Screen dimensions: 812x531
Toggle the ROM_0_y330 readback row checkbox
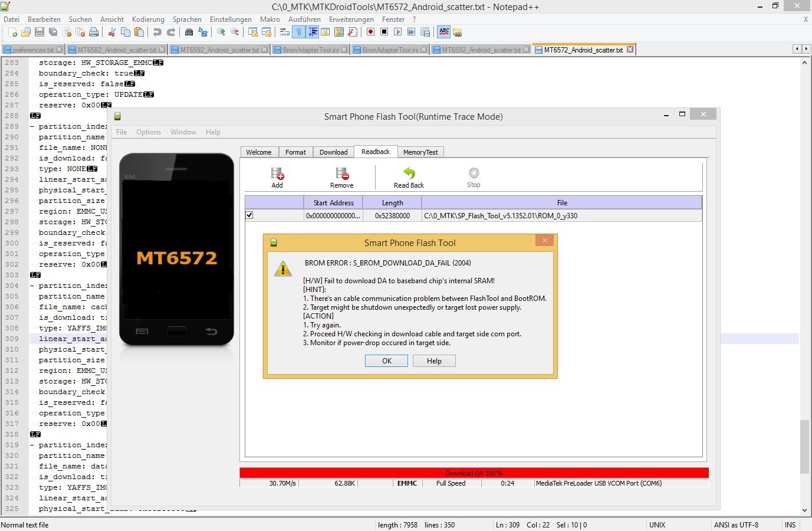tap(249, 215)
